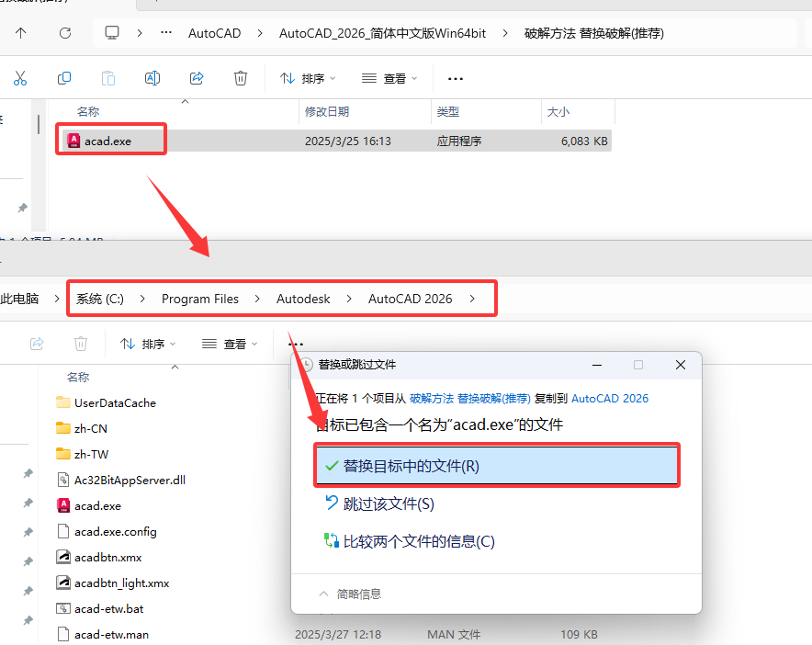Expand the chevron after Program Files breadcrumb
812x645 pixels.
click(x=257, y=299)
